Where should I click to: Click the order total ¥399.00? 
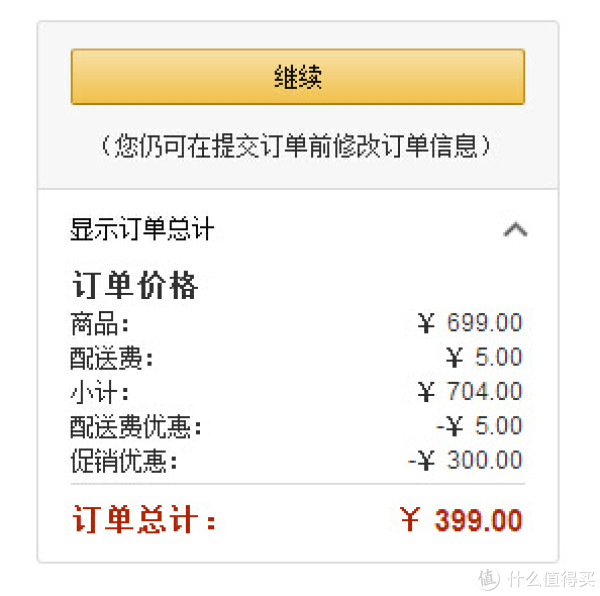461,520
